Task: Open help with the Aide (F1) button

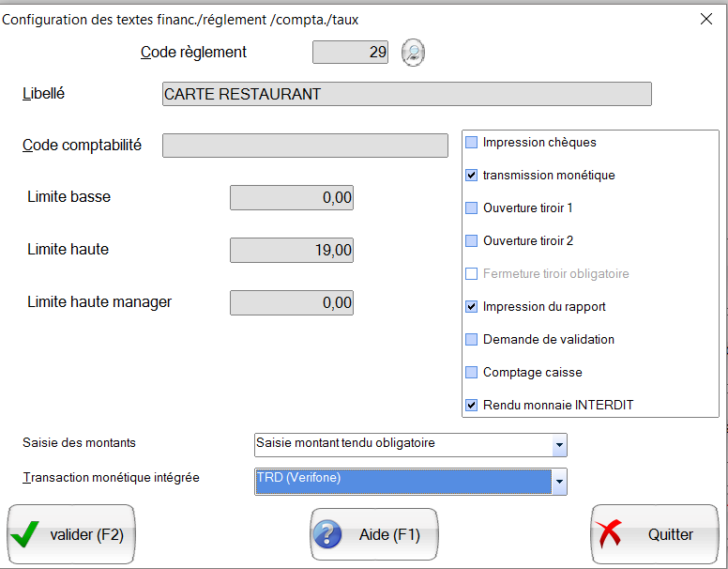Action: (x=374, y=535)
